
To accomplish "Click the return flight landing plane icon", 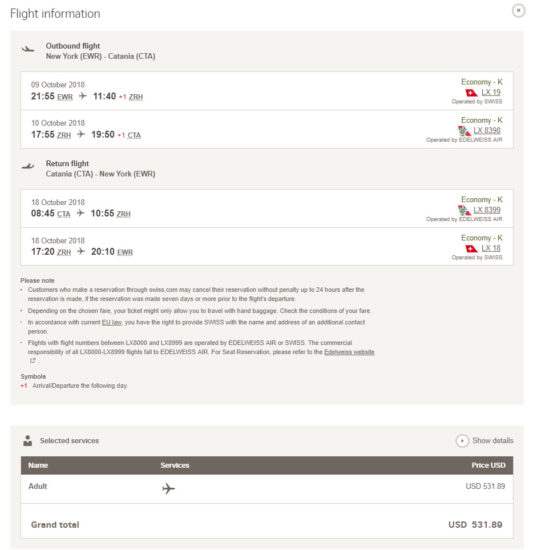I will pyautogui.click(x=28, y=166).
